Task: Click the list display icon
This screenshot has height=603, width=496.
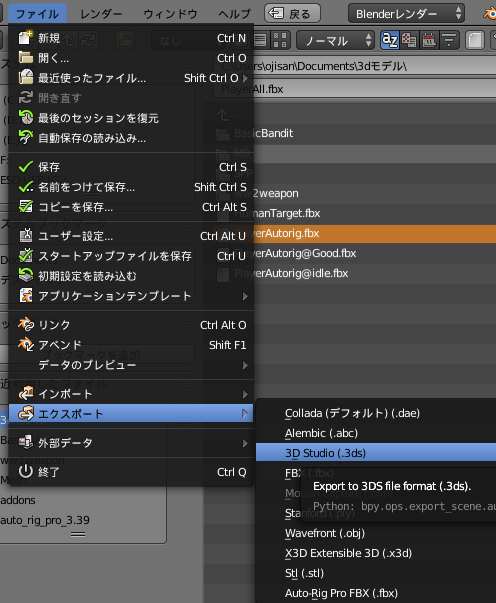Action: [261, 40]
